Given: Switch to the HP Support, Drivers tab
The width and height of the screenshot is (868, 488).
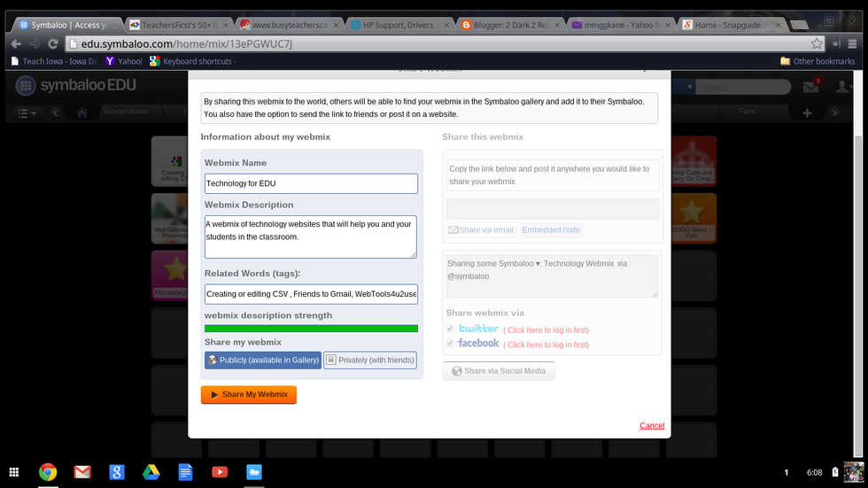Looking at the screenshot, I should (x=399, y=25).
